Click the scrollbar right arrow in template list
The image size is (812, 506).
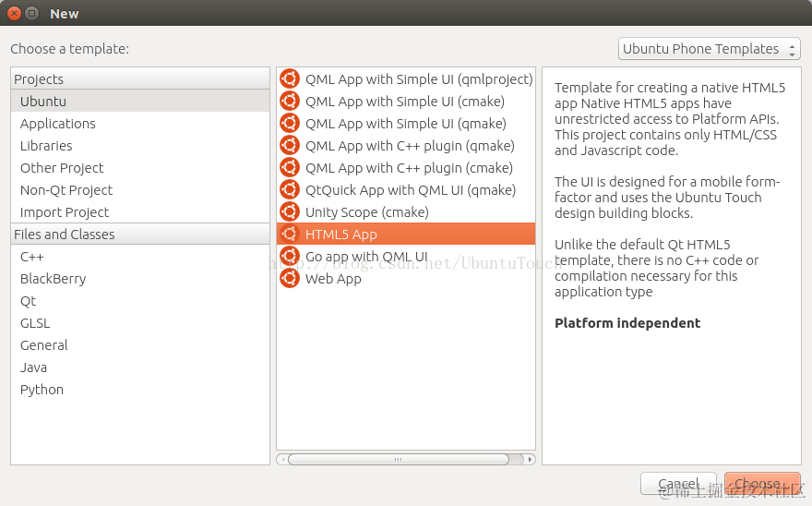[530, 459]
